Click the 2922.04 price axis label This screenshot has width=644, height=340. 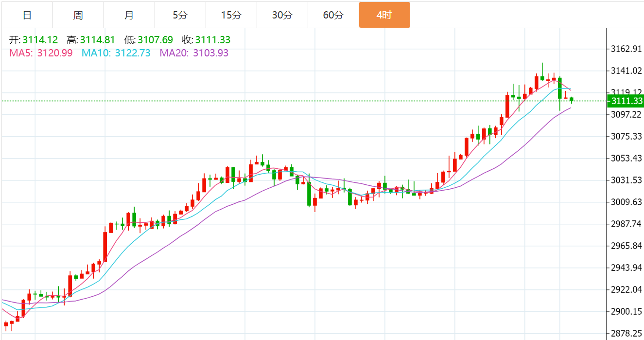tap(627, 290)
